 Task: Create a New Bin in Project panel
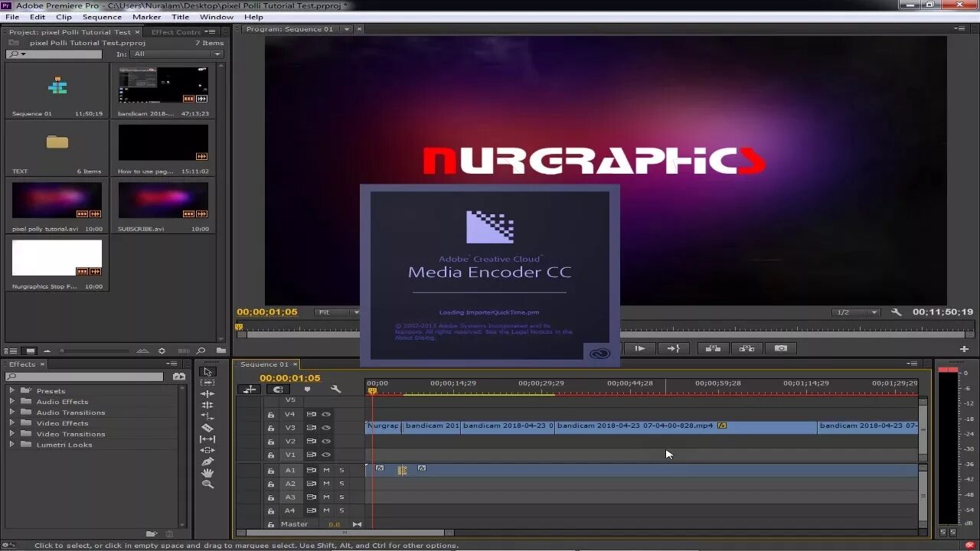[x=220, y=351]
